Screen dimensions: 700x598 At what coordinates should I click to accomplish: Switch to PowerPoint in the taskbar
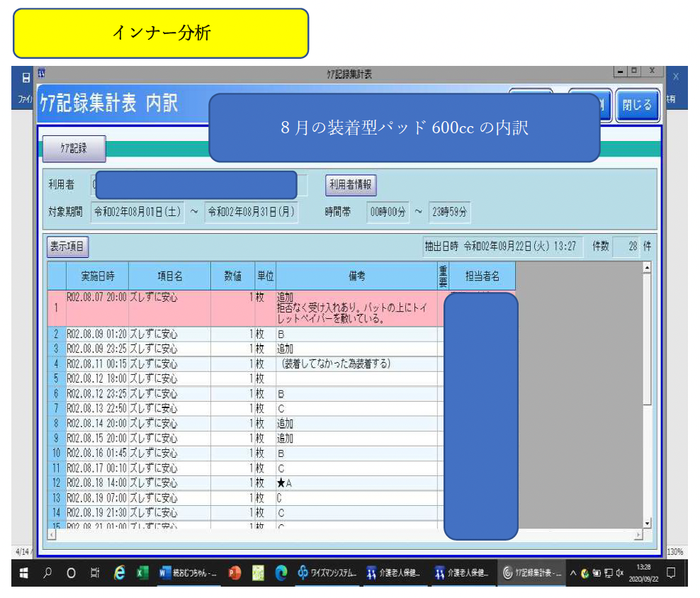pos(235,573)
